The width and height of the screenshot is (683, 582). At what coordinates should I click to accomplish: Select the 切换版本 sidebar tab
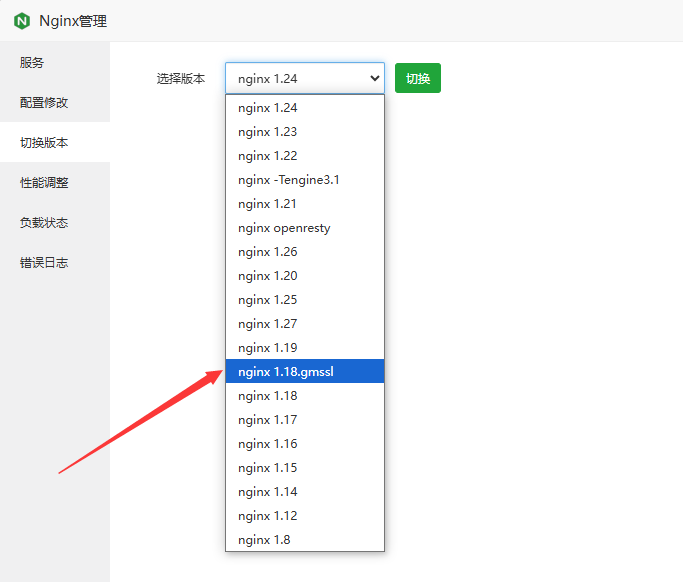tap(55, 142)
